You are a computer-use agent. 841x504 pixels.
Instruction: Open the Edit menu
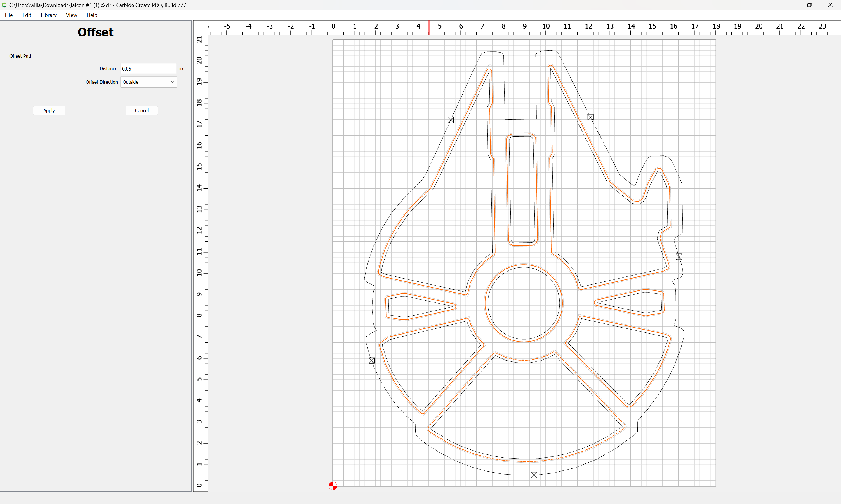27,15
